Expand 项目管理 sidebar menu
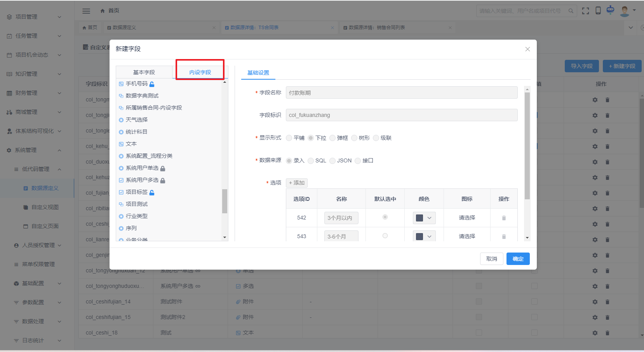 (59, 17)
